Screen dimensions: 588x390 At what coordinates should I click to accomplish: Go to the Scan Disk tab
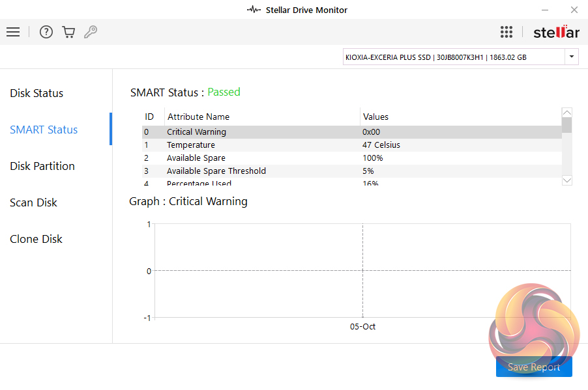click(x=34, y=202)
